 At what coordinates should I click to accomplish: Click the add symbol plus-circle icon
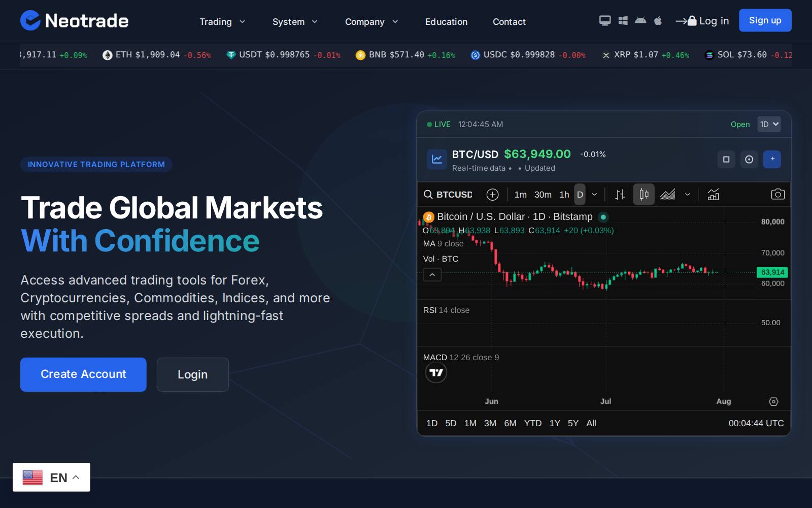click(x=492, y=195)
